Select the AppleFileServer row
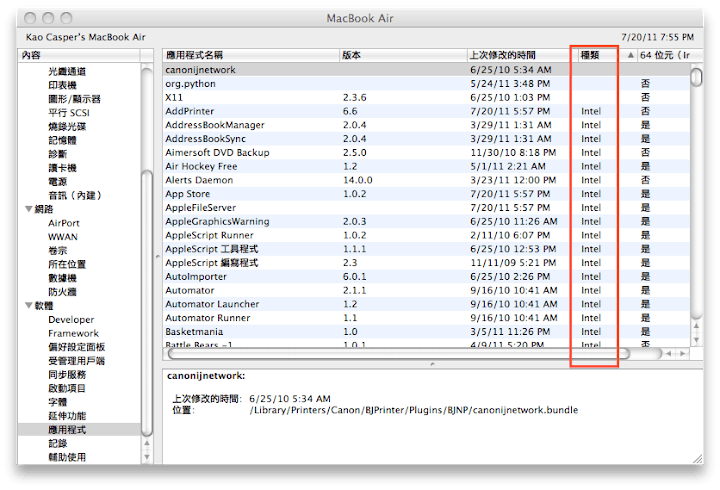720x490 pixels. [426, 208]
